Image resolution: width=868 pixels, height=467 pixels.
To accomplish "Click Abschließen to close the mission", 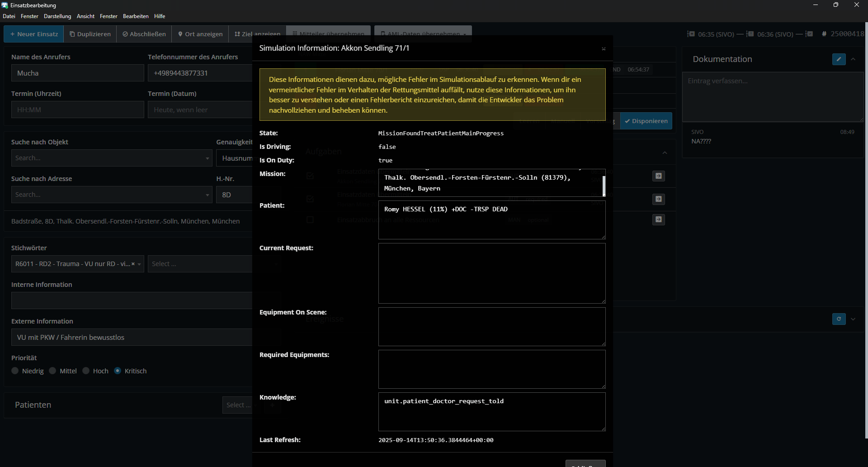I will [x=144, y=34].
